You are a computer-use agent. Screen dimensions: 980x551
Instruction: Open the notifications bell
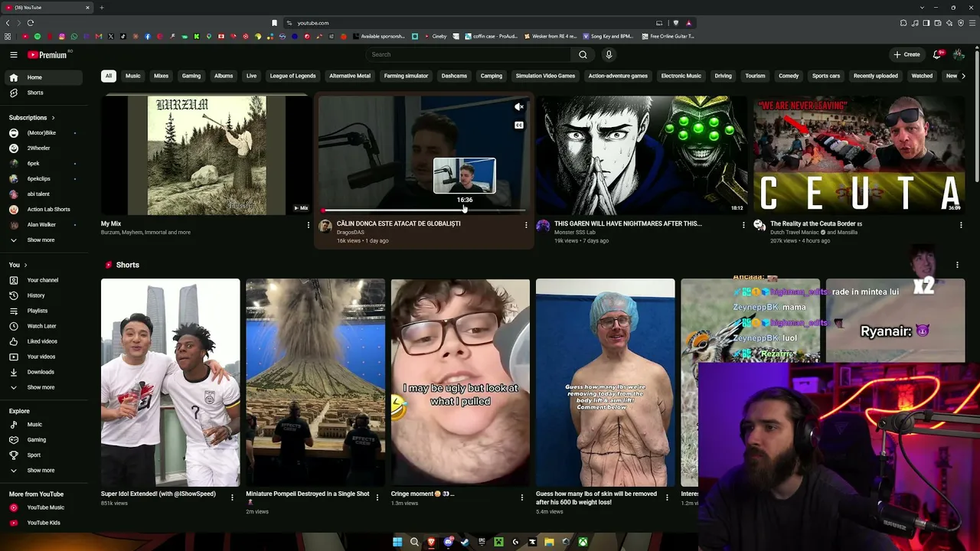(937, 54)
